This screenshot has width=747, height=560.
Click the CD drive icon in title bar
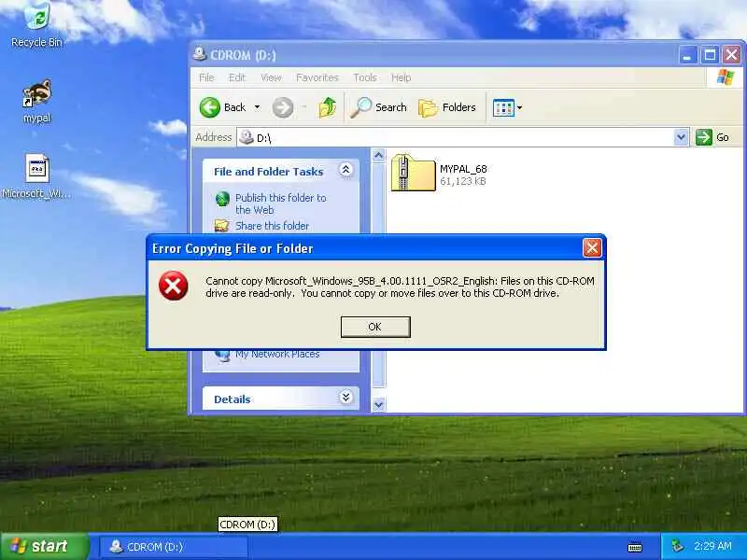pos(199,54)
